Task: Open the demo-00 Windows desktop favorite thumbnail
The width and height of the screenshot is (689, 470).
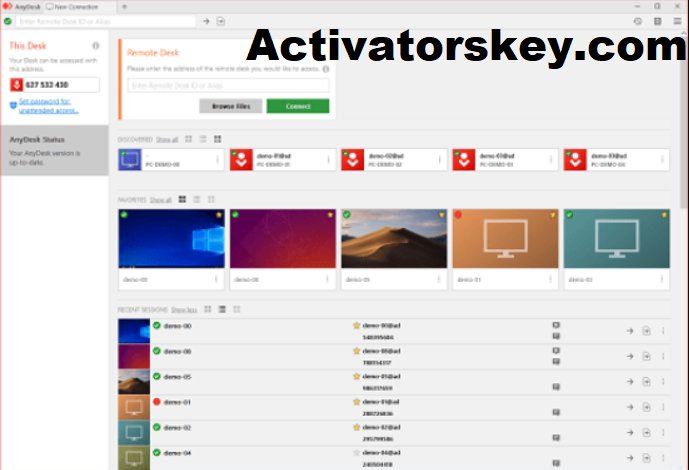Action: click(x=171, y=239)
